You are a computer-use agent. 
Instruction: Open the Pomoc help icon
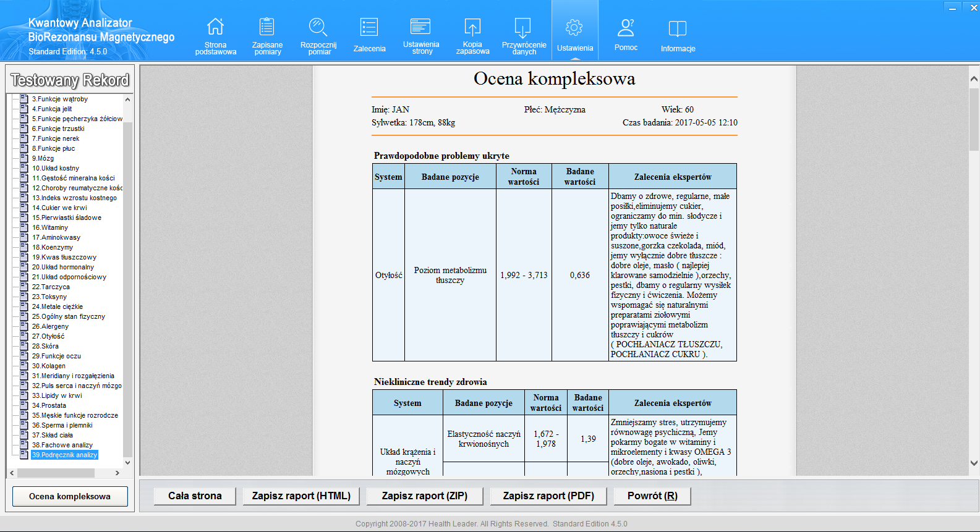point(626,36)
